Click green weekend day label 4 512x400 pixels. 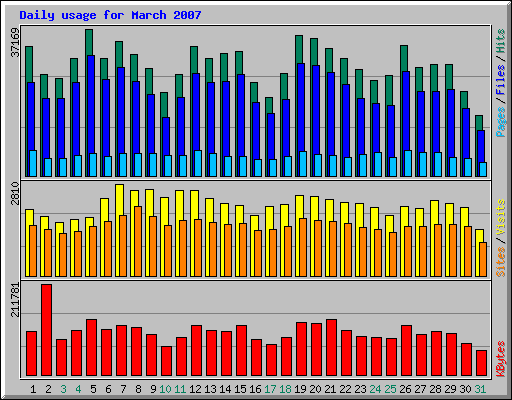(78, 389)
